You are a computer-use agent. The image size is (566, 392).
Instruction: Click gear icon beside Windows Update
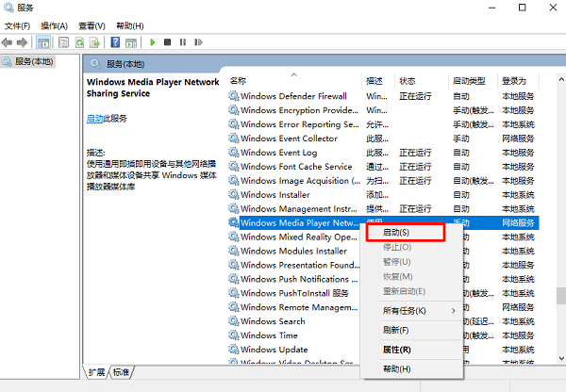point(234,349)
